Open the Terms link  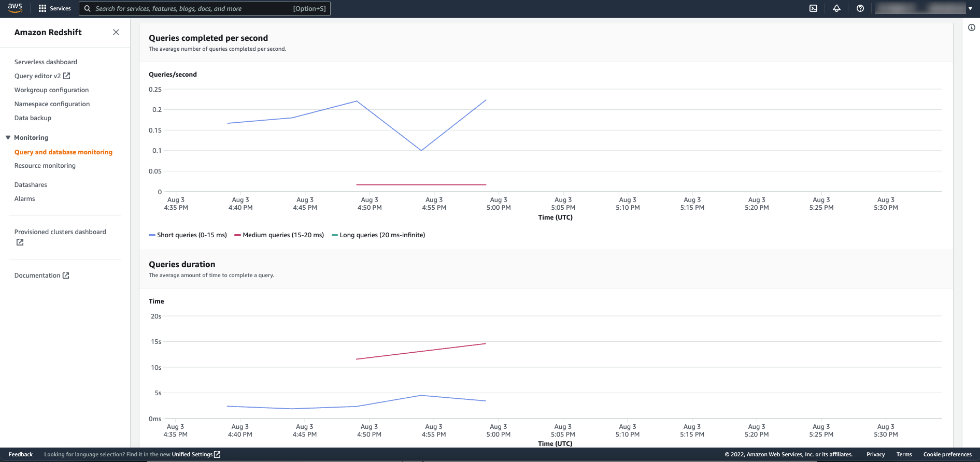pos(904,454)
